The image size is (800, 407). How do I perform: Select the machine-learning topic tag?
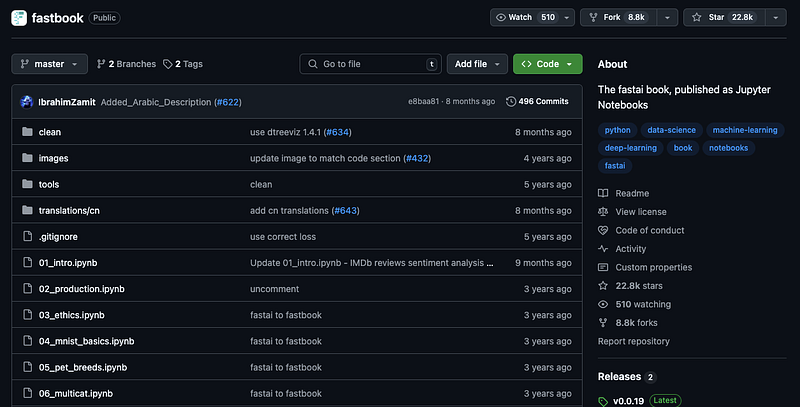click(745, 130)
